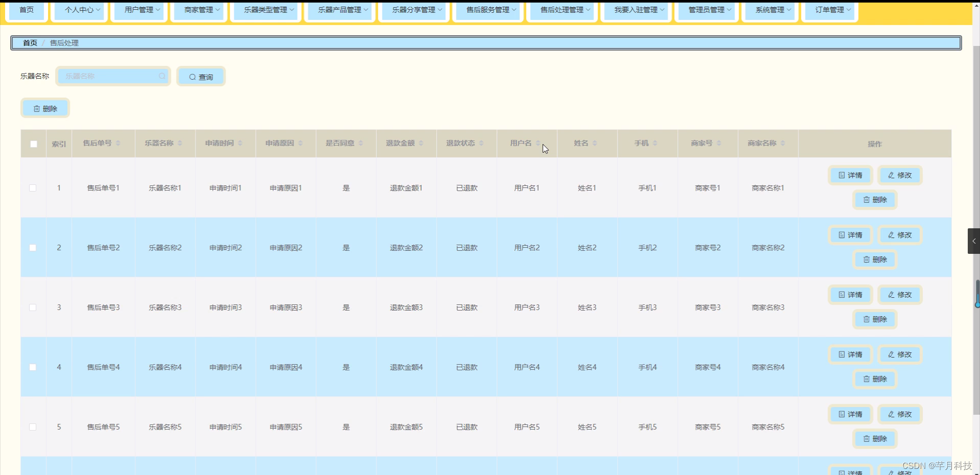Check the row checkbox for 售后单号3

33,307
